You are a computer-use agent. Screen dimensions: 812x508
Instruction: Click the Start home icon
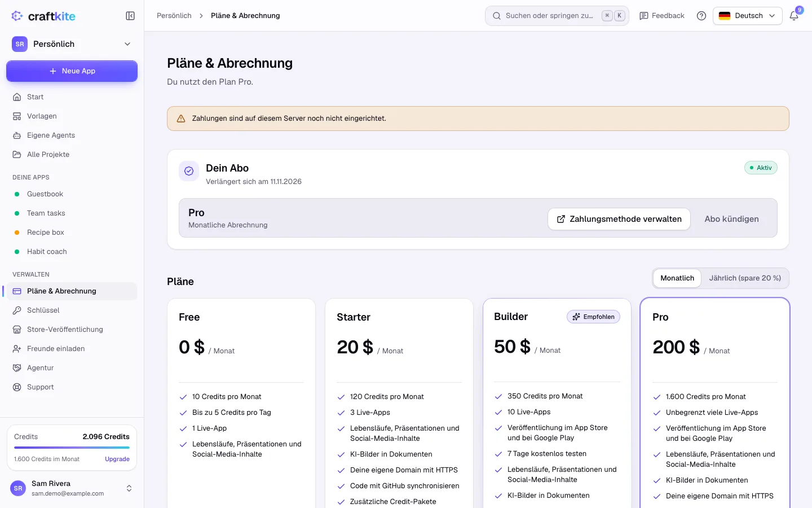tap(17, 97)
